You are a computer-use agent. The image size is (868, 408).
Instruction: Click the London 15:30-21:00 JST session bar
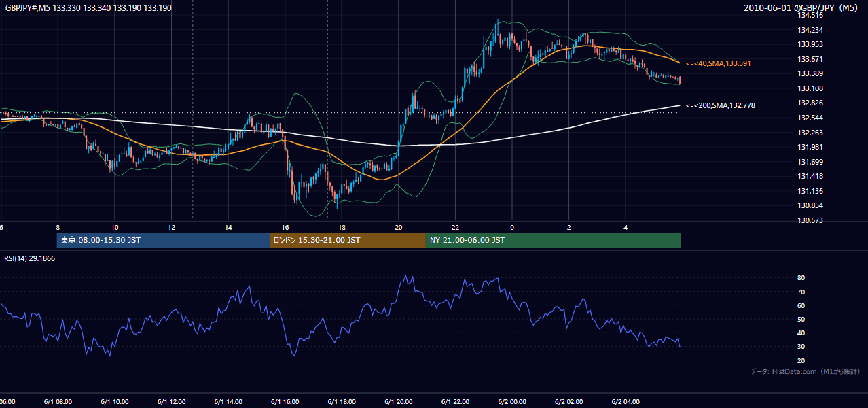pos(348,240)
